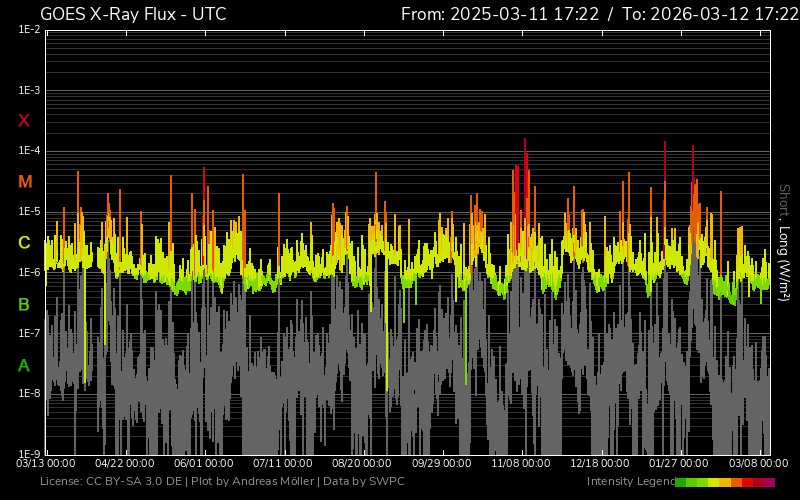Click the orange M flare class letter
This screenshot has width=800, height=500.
tap(25, 182)
